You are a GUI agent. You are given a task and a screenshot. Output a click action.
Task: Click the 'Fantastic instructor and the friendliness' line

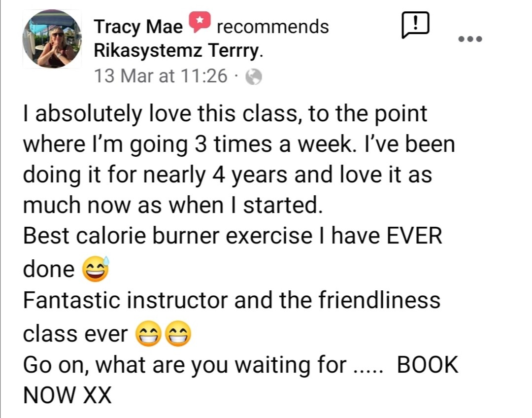[232, 300]
